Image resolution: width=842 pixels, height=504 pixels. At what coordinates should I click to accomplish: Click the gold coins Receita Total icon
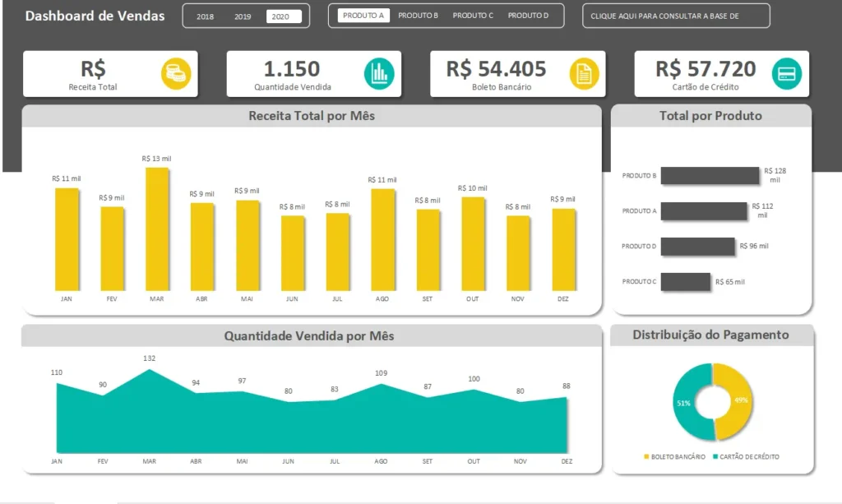pos(176,74)
